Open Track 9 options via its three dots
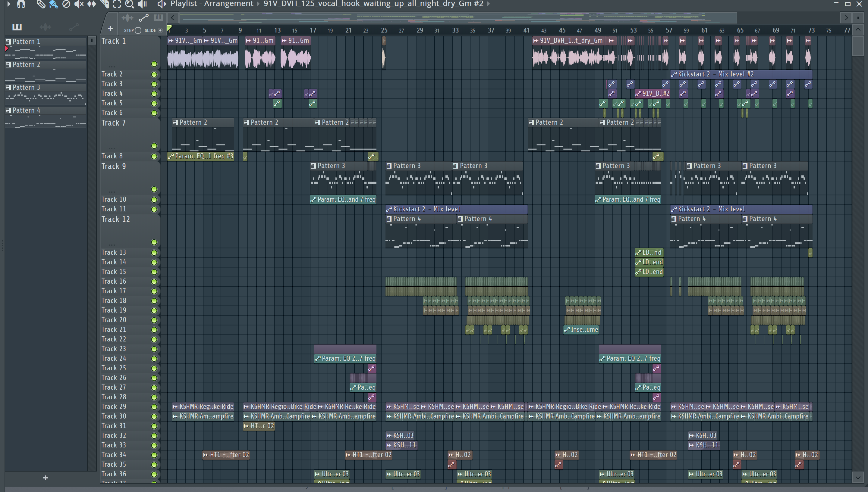 click(112, 191)
